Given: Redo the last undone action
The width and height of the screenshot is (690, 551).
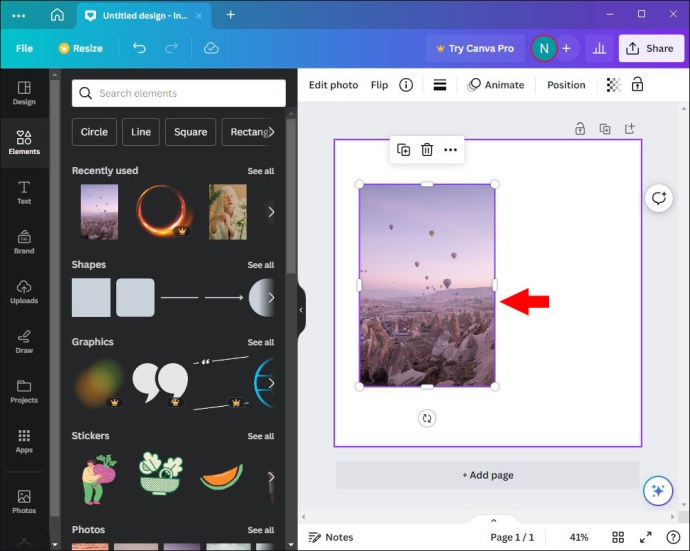Looking at the screenshot, I should tap(171, 48).
